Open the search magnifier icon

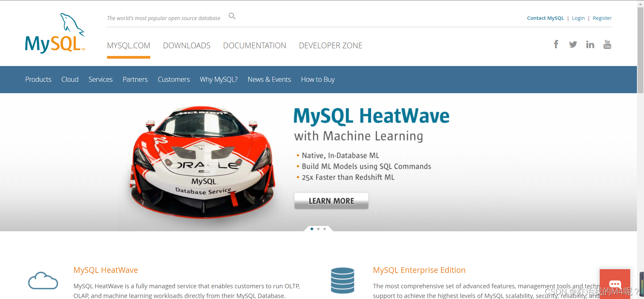tap(232, 16)
